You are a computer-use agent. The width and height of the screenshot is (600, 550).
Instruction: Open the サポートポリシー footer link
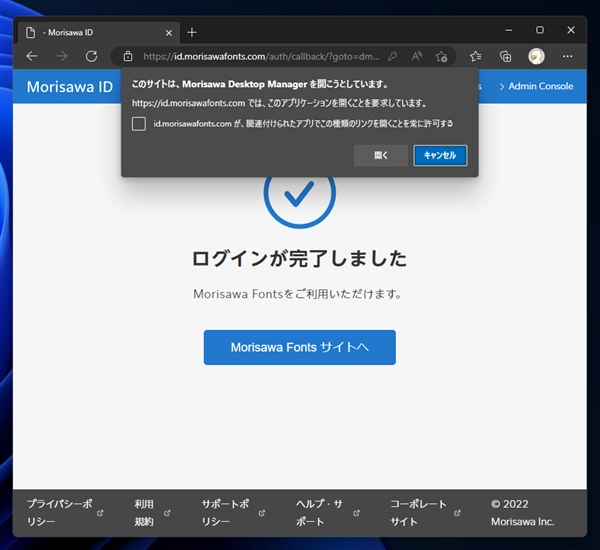pyautogui.click(x=225, y=512)
